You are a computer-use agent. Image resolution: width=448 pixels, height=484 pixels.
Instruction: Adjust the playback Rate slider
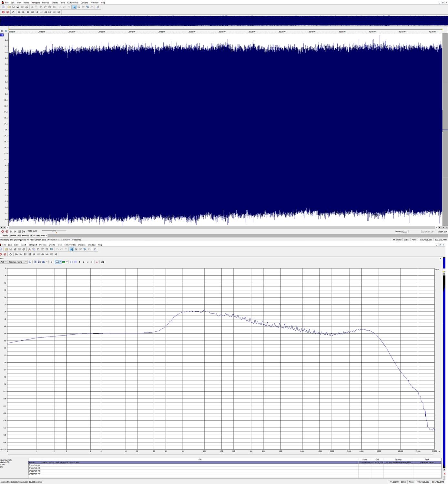pos(54,231)
